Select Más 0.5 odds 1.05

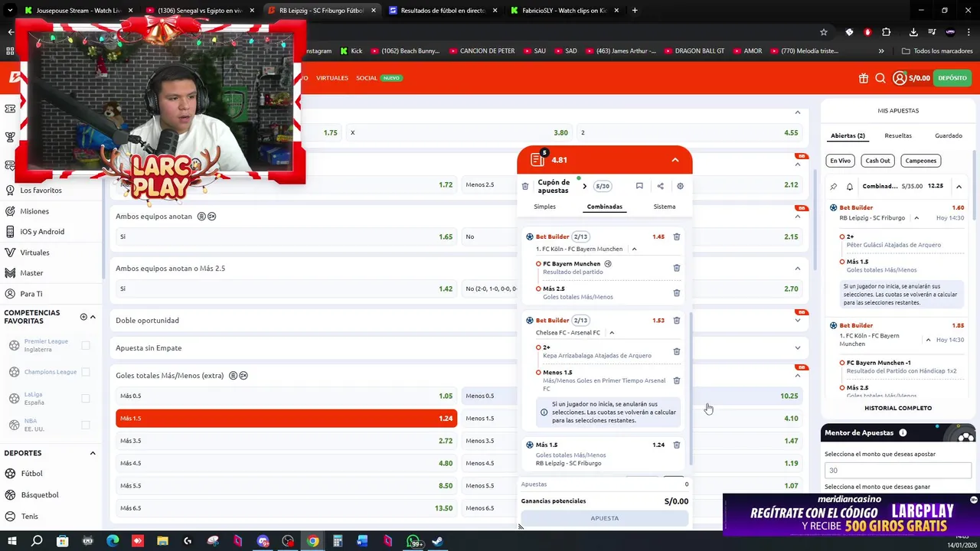click(286, 396)
